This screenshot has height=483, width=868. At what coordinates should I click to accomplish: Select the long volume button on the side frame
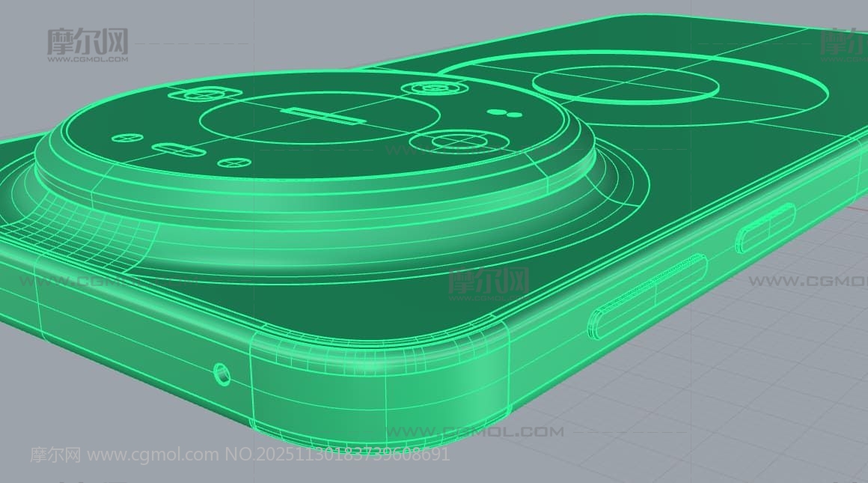(x=648, y=296)
